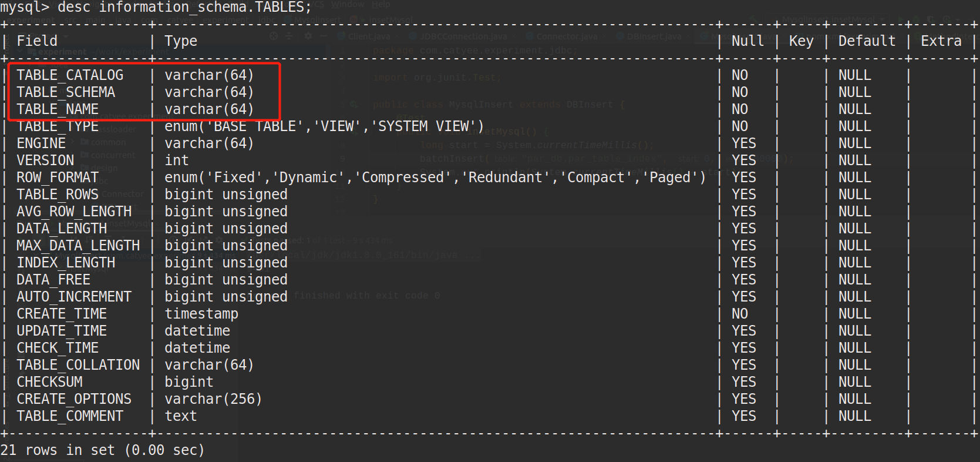Switch to the faint Client.java tab
980x462 pixels.
pos(368,36)
